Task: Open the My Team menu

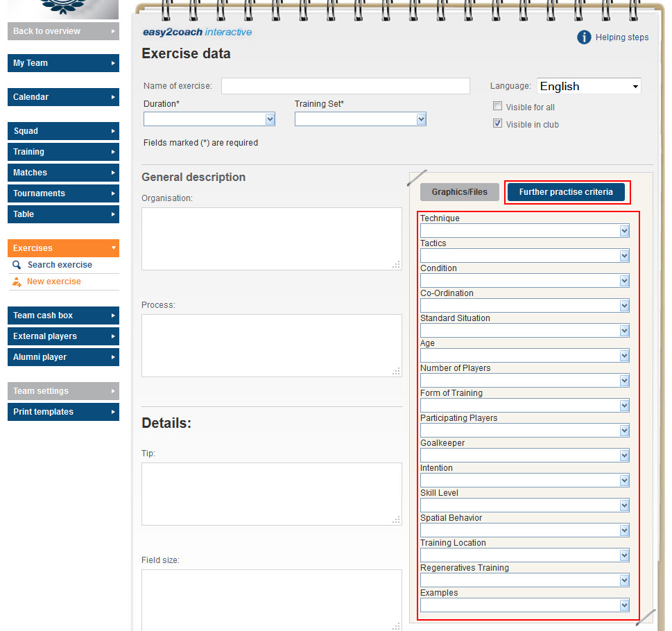Action: pyautogui.click(x=63, y=63)
